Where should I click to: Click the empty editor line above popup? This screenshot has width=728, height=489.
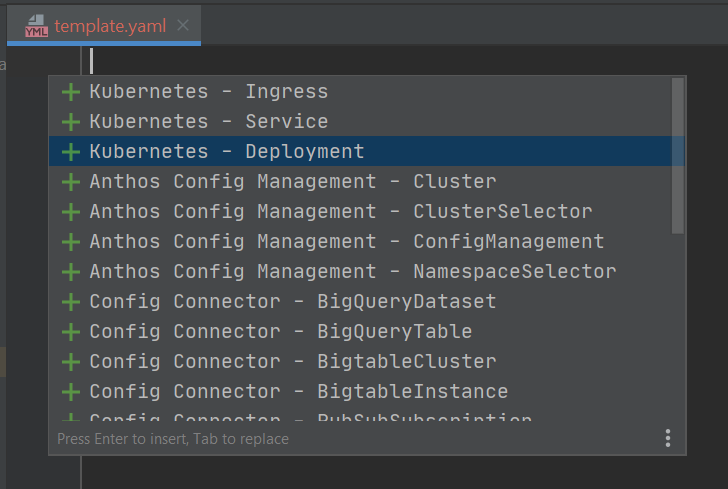[x=400, y=60]
